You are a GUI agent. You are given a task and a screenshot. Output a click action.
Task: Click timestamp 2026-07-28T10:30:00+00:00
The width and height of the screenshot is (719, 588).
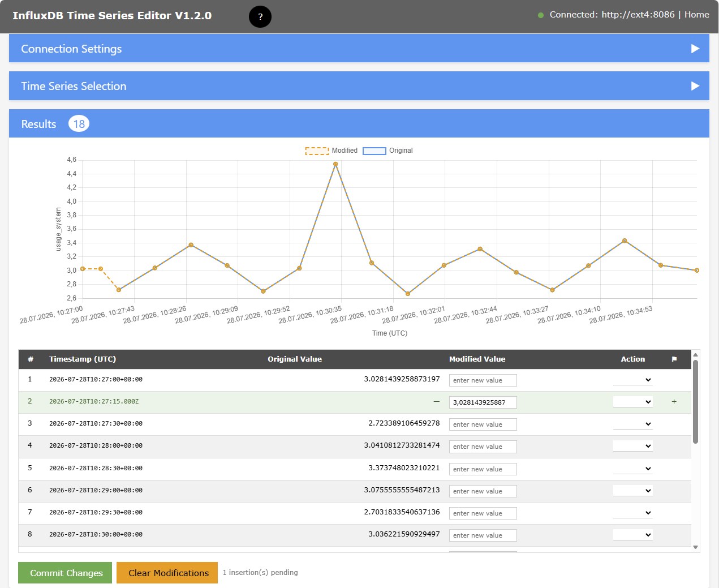(x=96, y=534)
